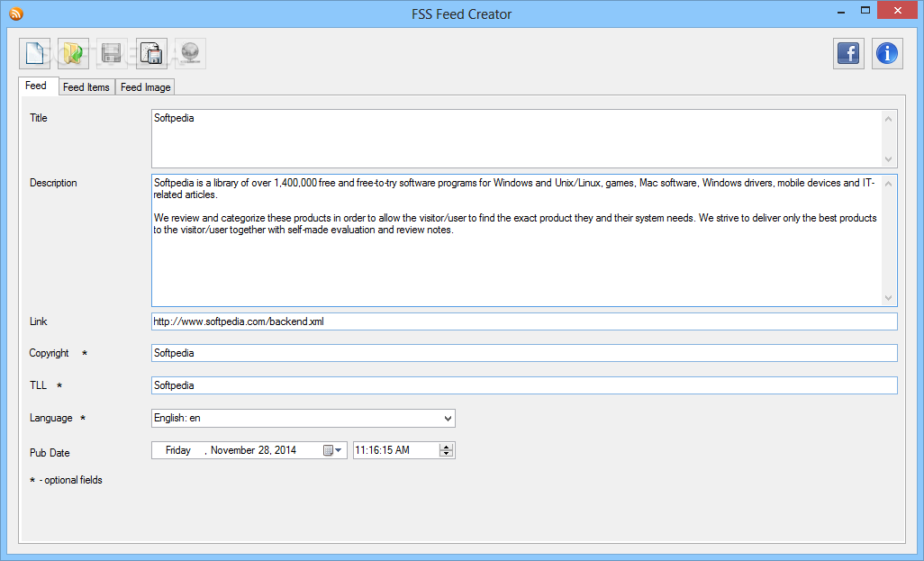
Task: Maximize the FSS Feed Creator window
Action: click(865, 10)
